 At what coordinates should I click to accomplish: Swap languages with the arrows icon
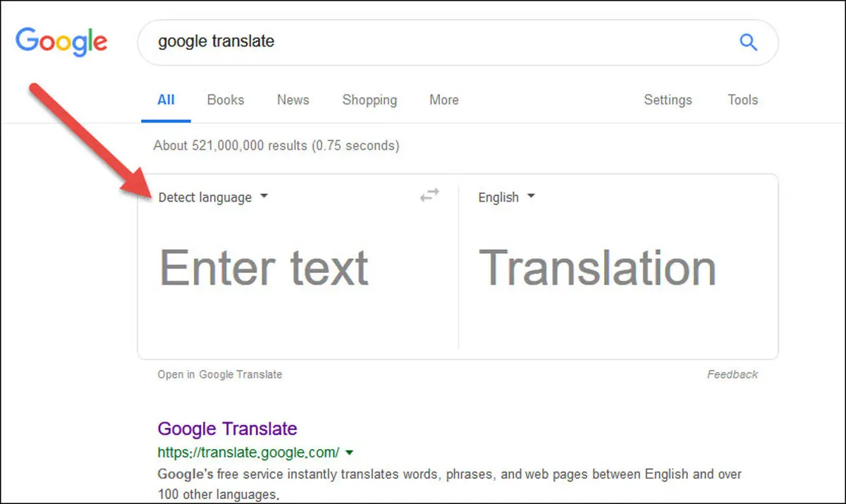pyautogui.click(x=429, y=196)
